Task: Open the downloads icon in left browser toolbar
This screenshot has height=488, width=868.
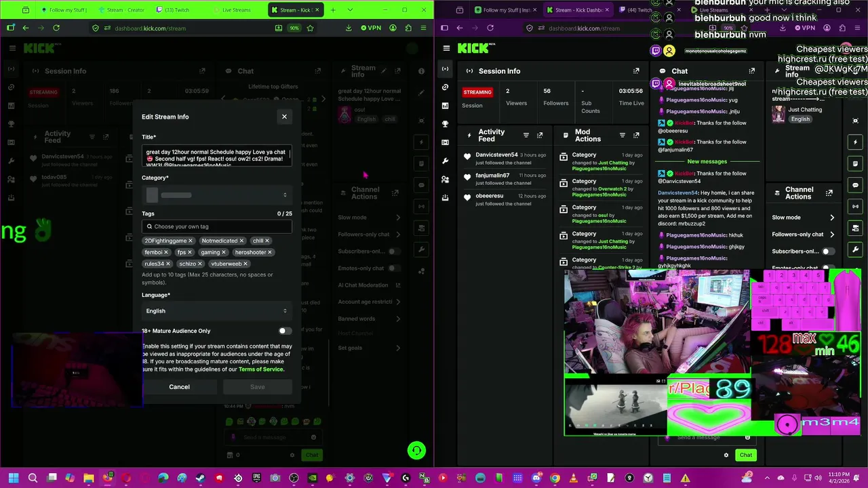Action: (349, 28)
